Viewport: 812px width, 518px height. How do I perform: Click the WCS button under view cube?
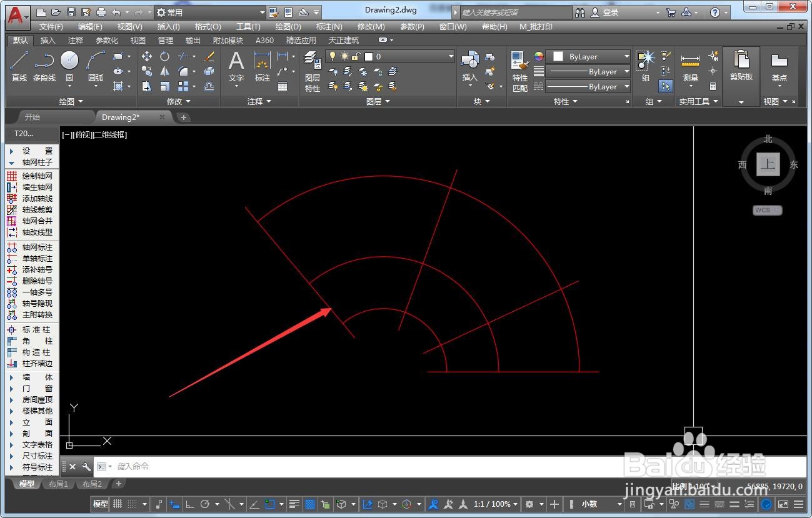click(x=767, y=210)
